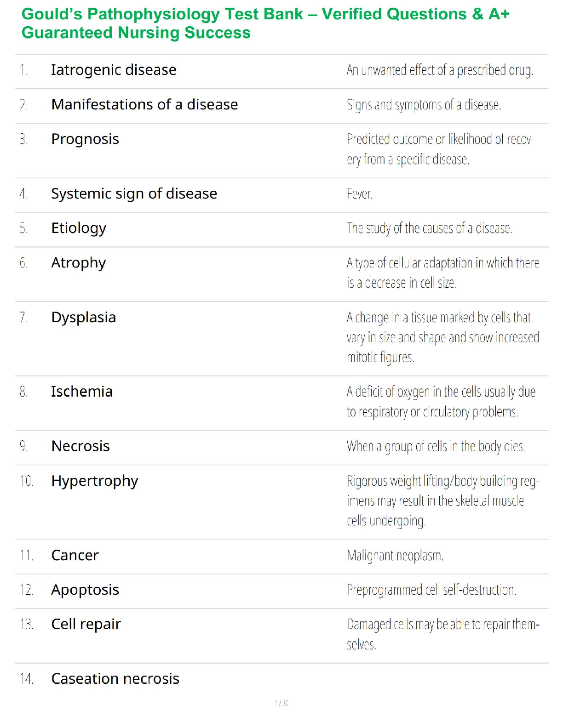This screenshot has width=563, height=728.
Task: Click the Manifestations of a disease term
Action: point(144,105)
